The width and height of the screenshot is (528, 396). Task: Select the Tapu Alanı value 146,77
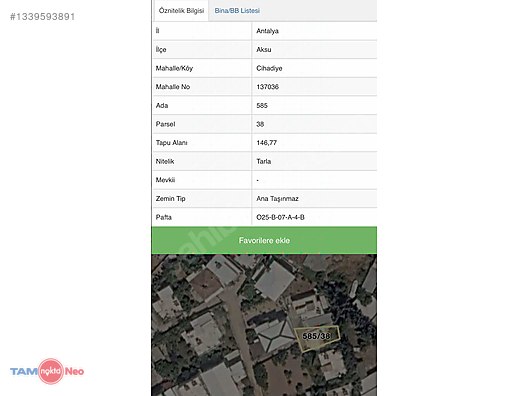pos(266,143)
